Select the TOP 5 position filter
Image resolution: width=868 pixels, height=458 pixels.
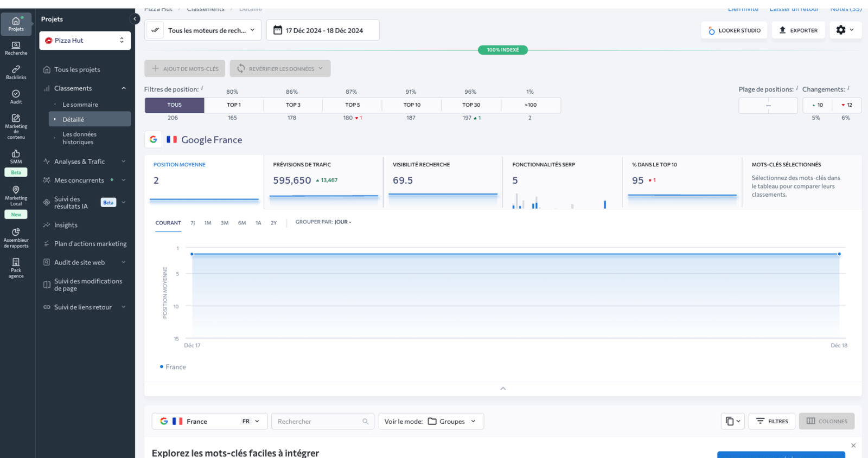pyautogui.click(x=353, y=105)
